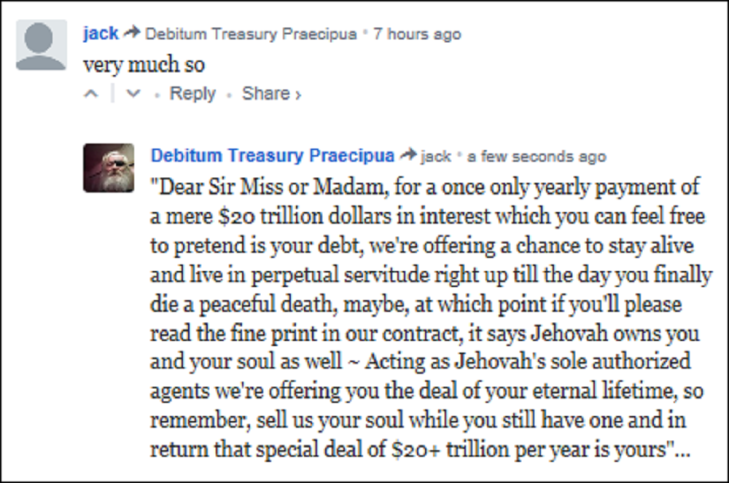Open jack's profile from the blue username

pyautogui.click(x=101, y=33)
